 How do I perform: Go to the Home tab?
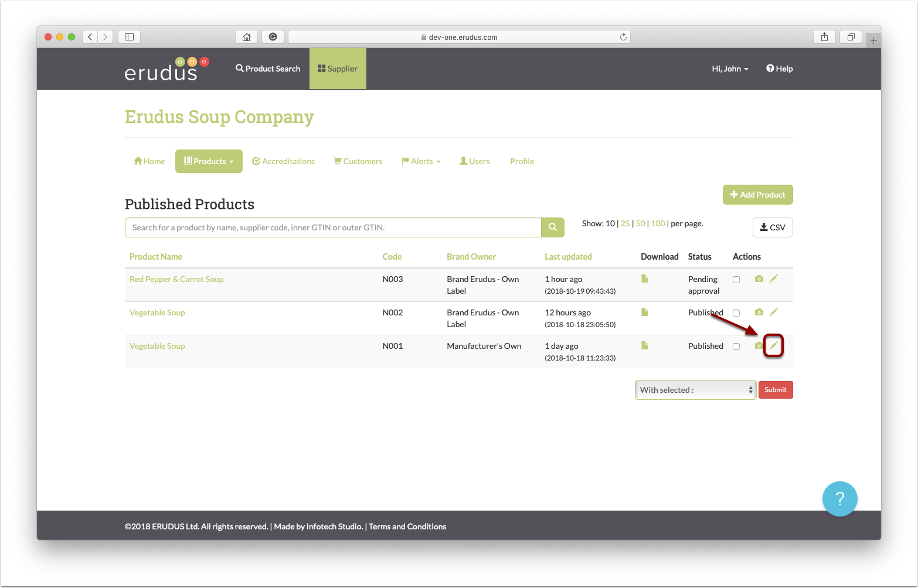149,161
